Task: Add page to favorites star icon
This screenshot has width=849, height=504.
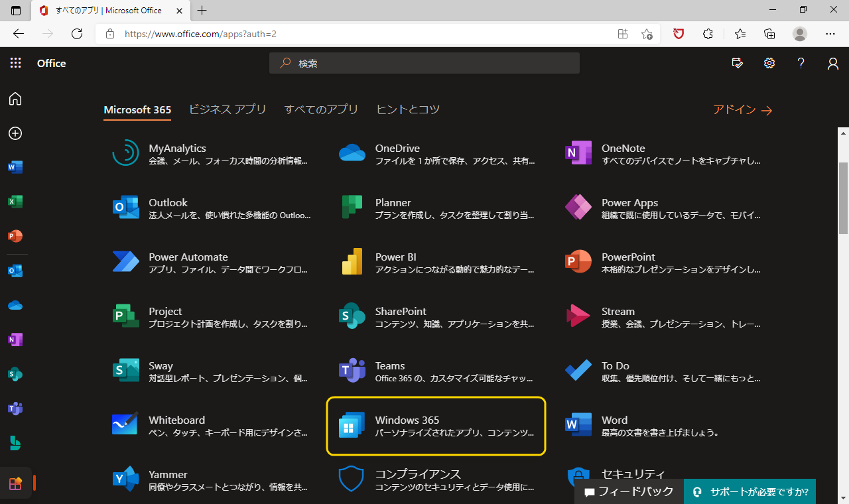Action: click(x=647, y=34)
